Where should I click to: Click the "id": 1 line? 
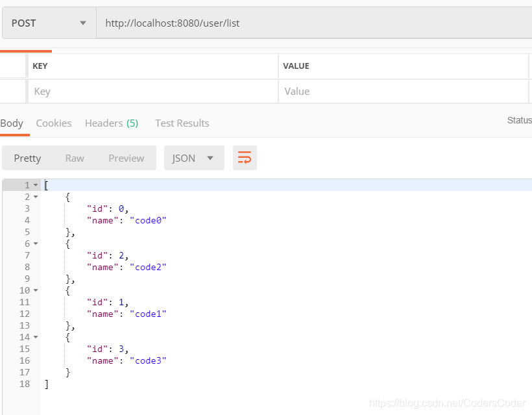(108, 302)
